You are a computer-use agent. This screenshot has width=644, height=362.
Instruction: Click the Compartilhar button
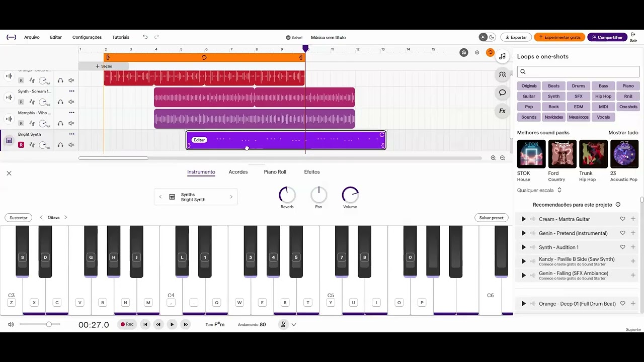[x=607, y=37]
